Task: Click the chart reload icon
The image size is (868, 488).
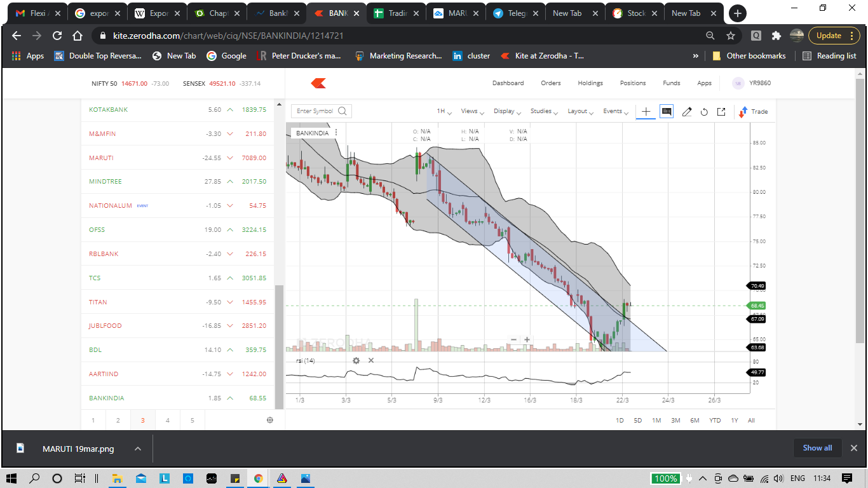Action: point(704,112)
